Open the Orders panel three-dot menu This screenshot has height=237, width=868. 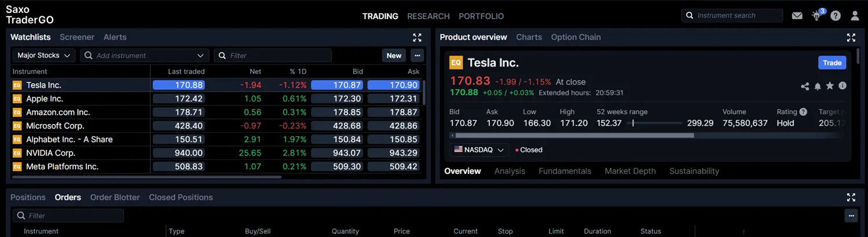click(851, 216)
